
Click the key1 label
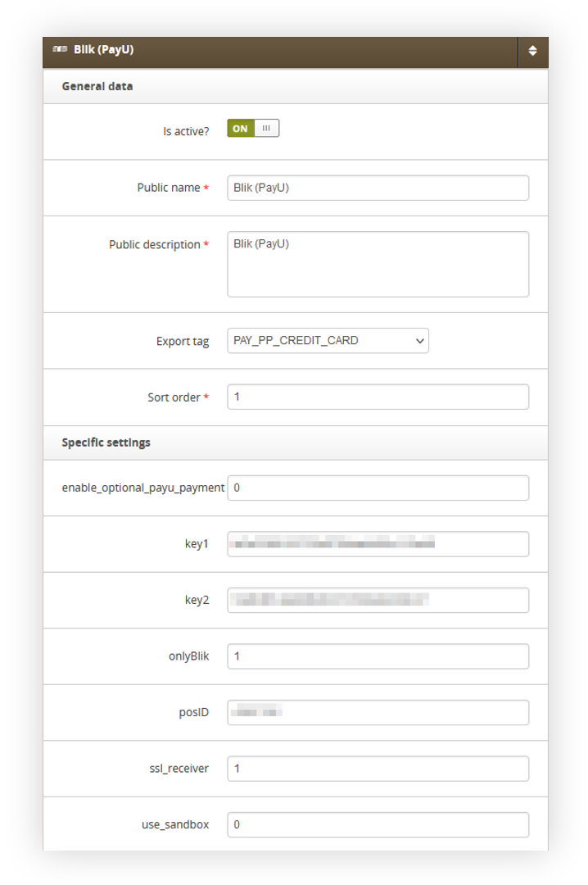(197, 543)
